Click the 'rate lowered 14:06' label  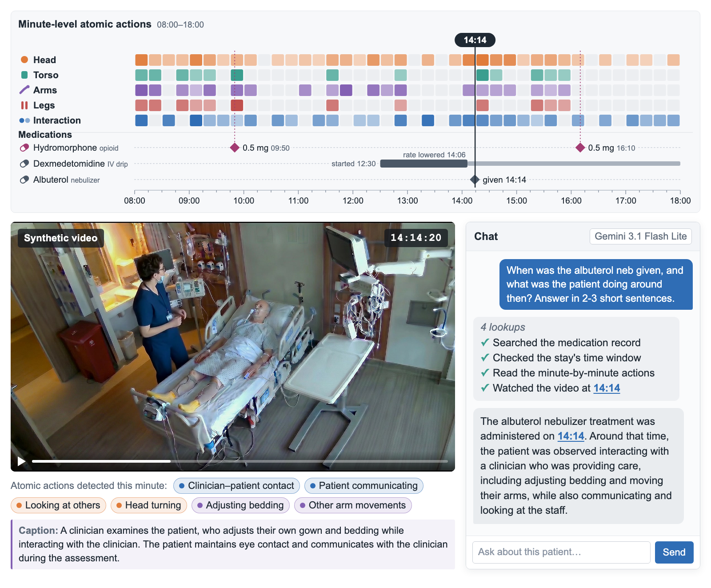pos(434,155)
